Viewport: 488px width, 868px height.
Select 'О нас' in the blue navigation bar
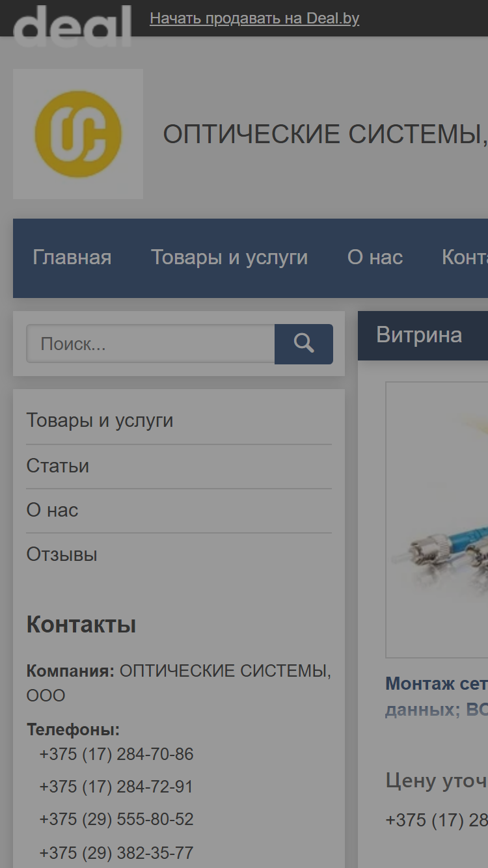click(375, 258)
